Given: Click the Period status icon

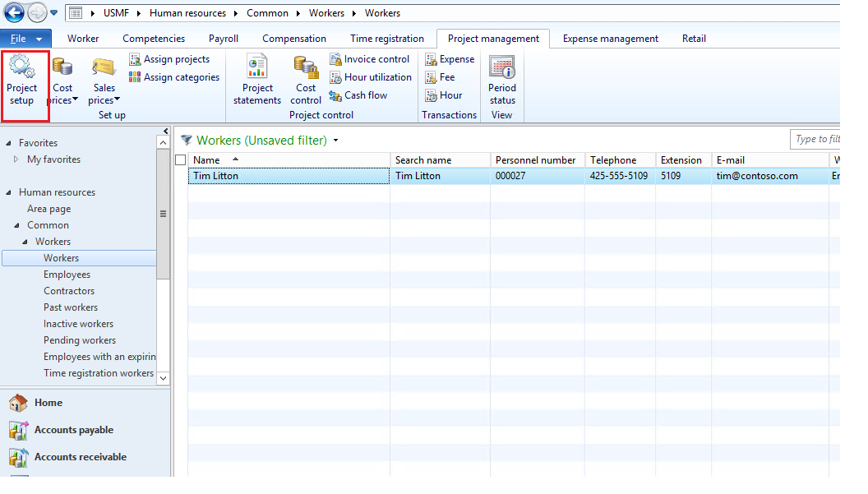Looking at the screenshot, I should [502, 80].
